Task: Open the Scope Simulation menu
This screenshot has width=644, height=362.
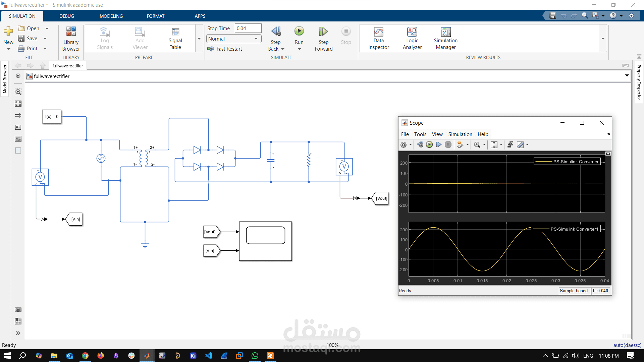Action: click(460, 134)
